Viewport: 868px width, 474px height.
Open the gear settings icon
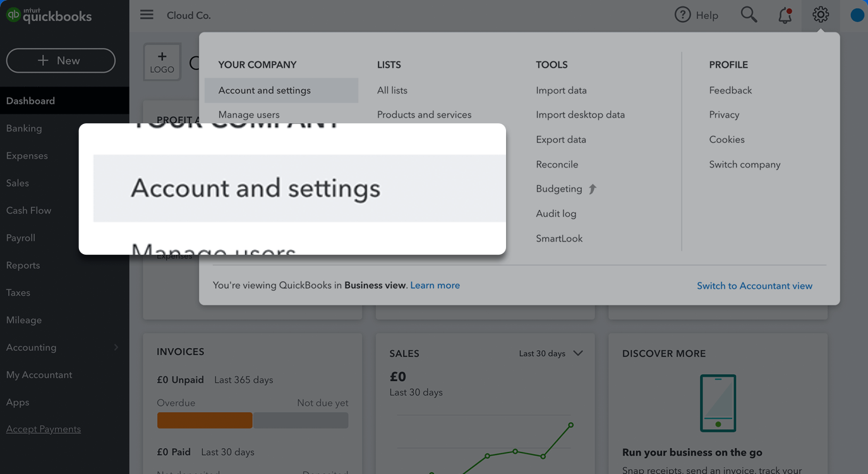click(821, 15)
